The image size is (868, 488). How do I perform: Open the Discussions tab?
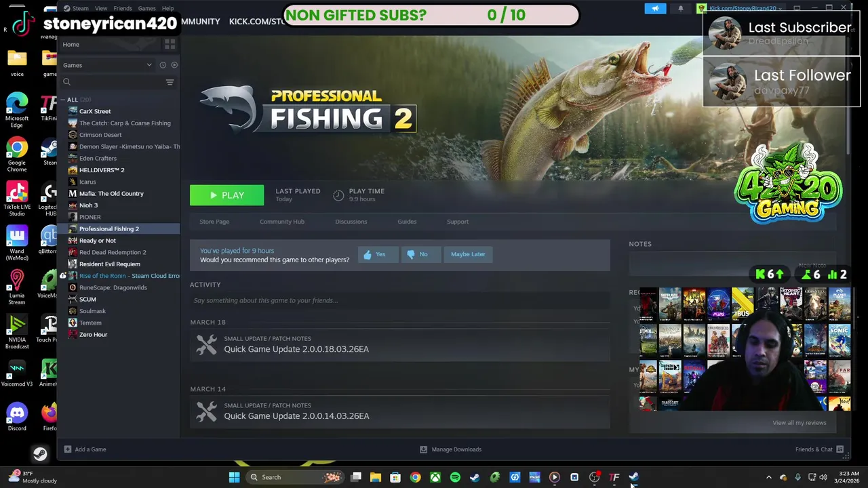pos(351,222)
